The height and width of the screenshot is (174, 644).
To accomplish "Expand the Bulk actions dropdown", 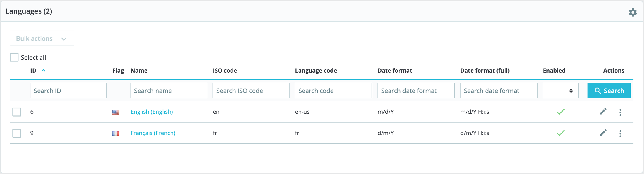I will tap(42, 38).
